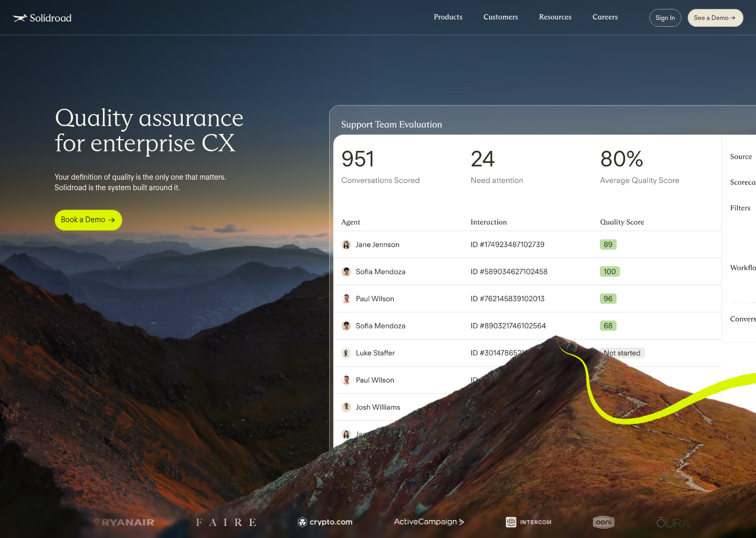
Task: Click the quality score badge 89
Action: (608, 245)
